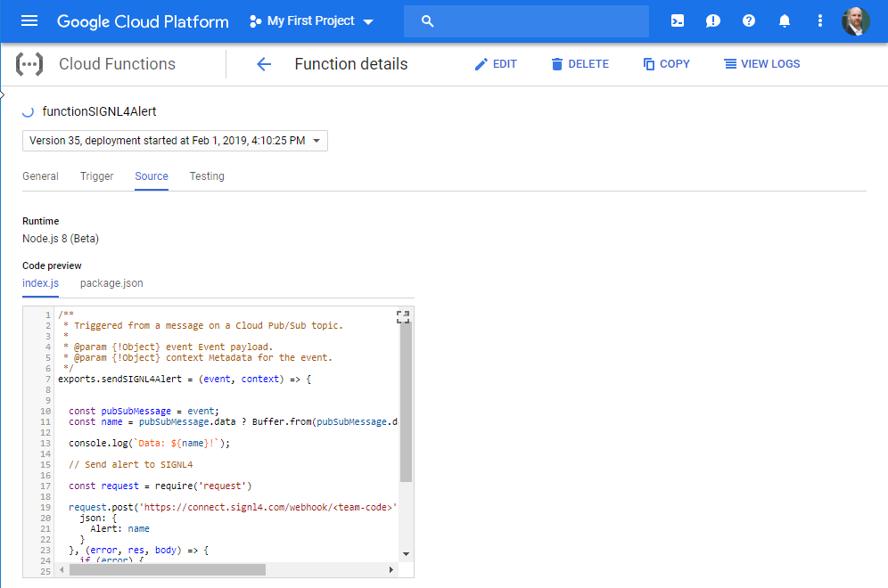Open the Version 35 deployment dropdown
This screenshot has height=588, width=888.
(175, 141)
